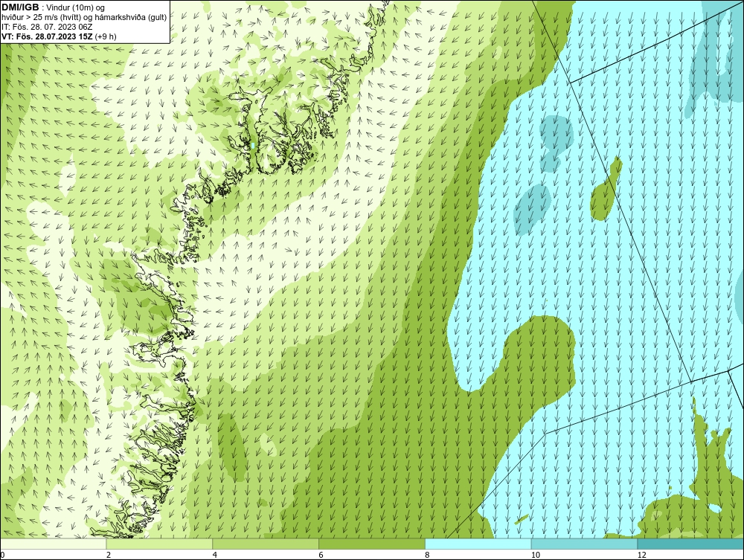744x560 pixels.
Task: Click the legend scale label 10
Action: 535,555
